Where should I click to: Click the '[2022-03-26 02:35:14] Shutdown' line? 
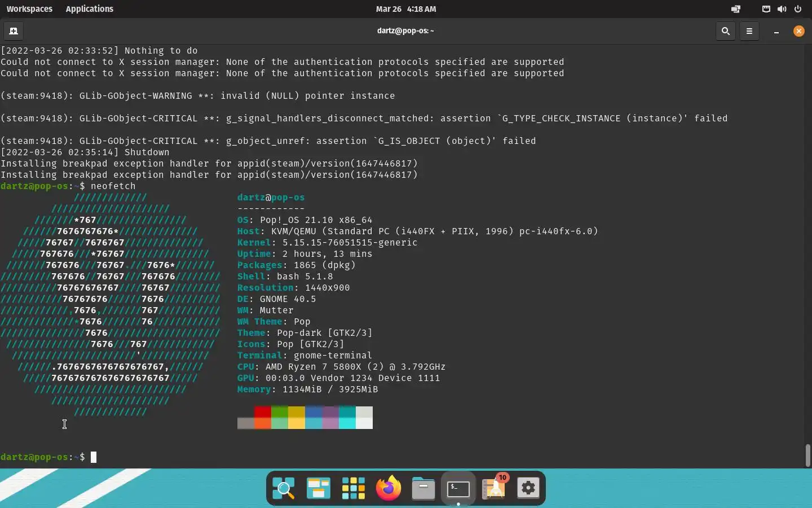85,152
